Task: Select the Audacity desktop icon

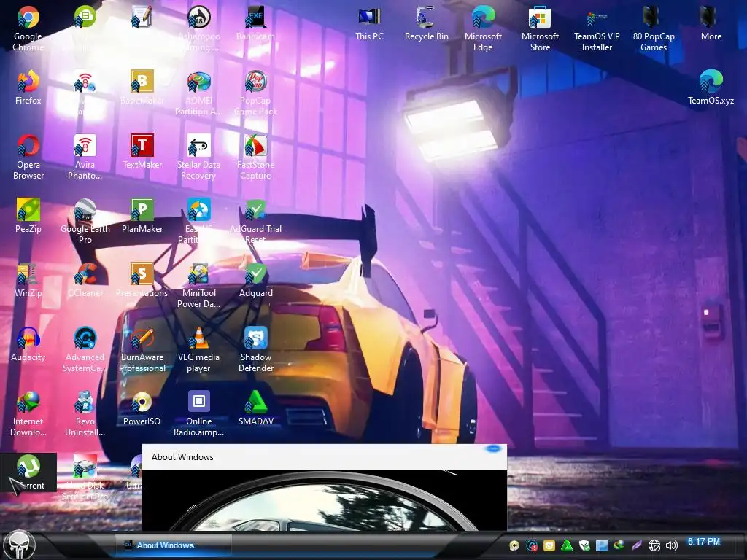Action: [28, 338]
